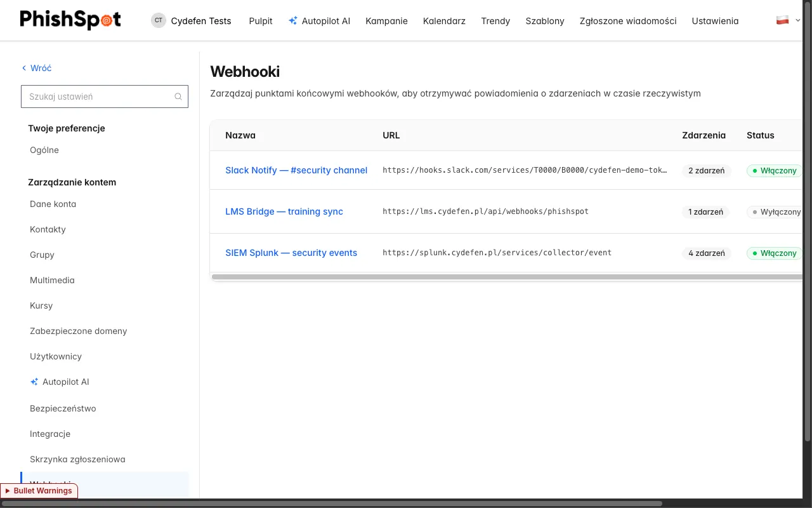Open LMS Bridge — training sync webhook
The image size is (812, 508).
pyautogui.click(x=284, y=211)
